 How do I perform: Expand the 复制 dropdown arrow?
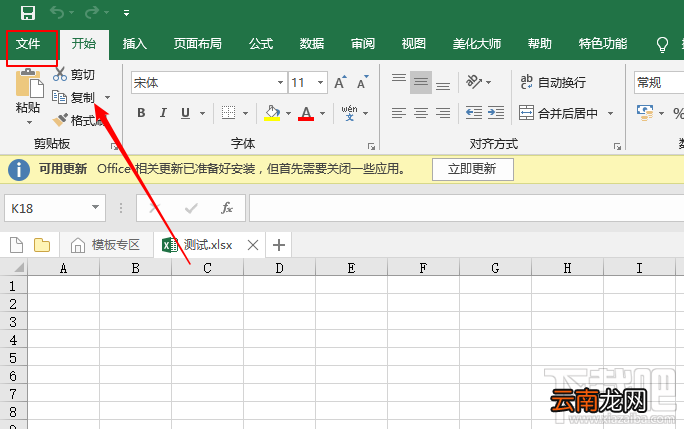point(107,97)
